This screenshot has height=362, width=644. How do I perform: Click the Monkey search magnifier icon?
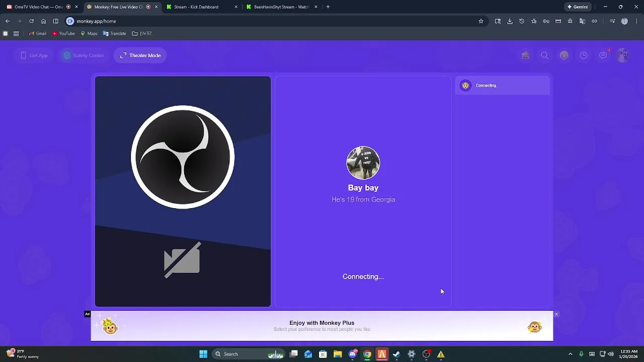[x=544, y=55]
